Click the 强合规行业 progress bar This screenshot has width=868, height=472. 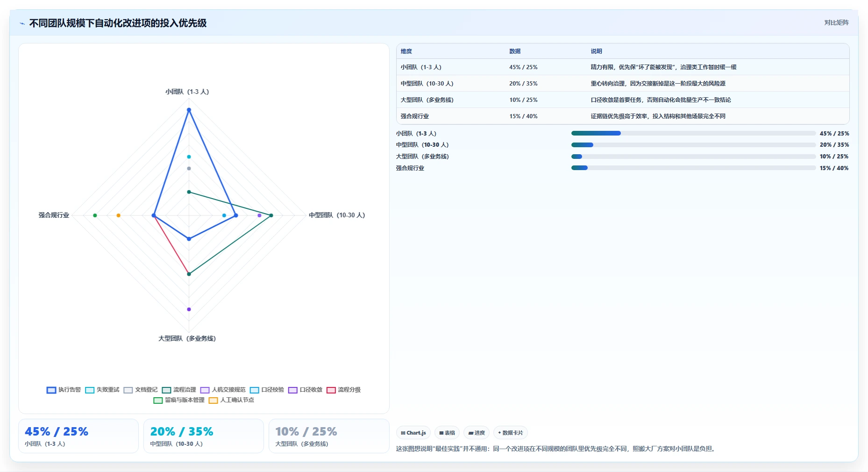tap(693, 168)
